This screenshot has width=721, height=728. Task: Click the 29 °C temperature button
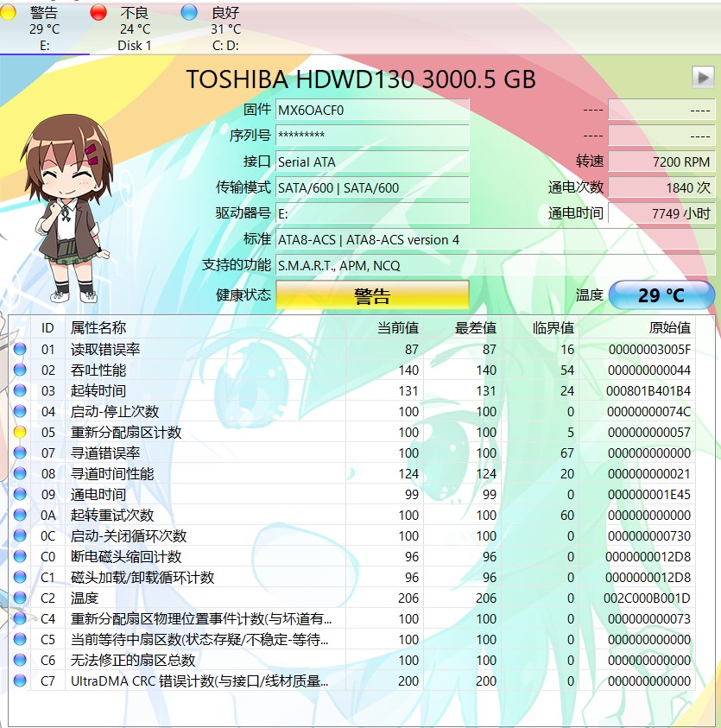point(661,295)
